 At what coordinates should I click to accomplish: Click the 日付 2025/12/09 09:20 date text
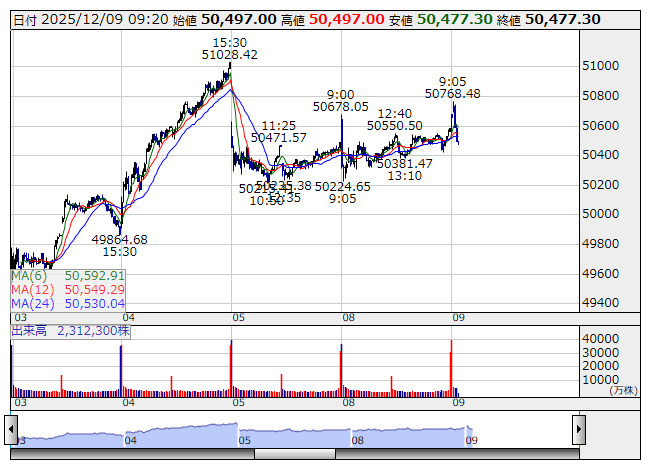(91, 19)
